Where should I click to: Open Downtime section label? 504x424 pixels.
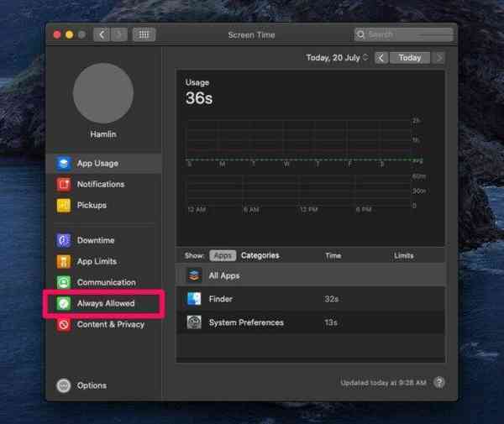(96, 240)
